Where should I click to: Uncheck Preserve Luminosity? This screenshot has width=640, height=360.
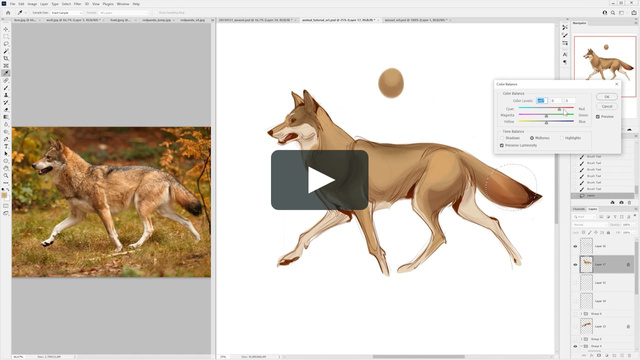point(502,145)
